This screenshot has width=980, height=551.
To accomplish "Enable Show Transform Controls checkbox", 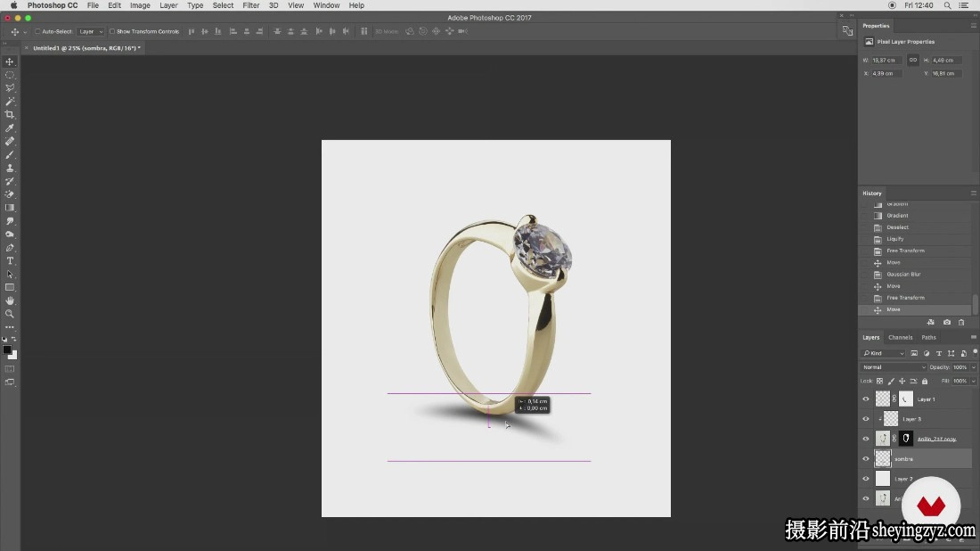I will tap(112, 31).
